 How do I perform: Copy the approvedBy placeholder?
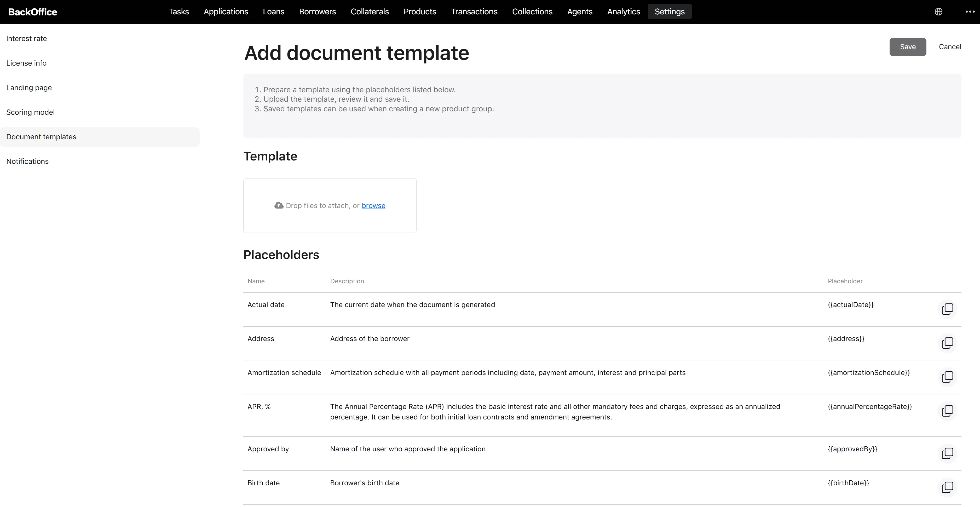pos(947,453)
